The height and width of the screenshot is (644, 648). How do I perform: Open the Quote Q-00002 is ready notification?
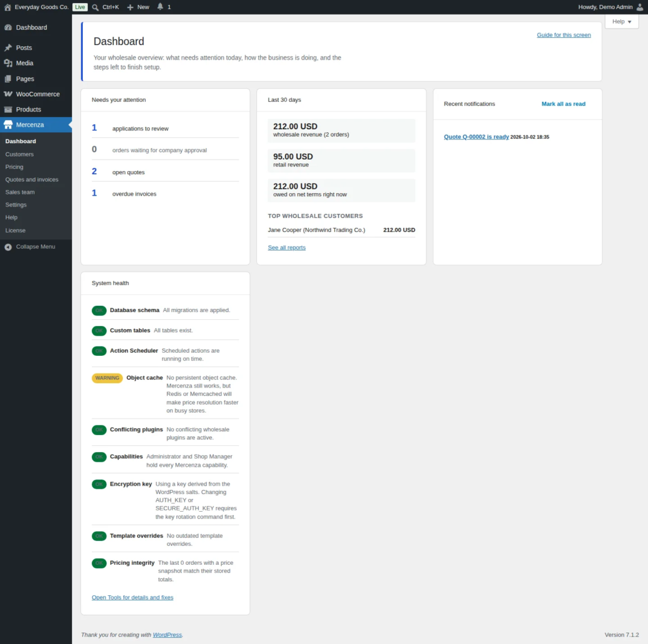coord(476,137)
